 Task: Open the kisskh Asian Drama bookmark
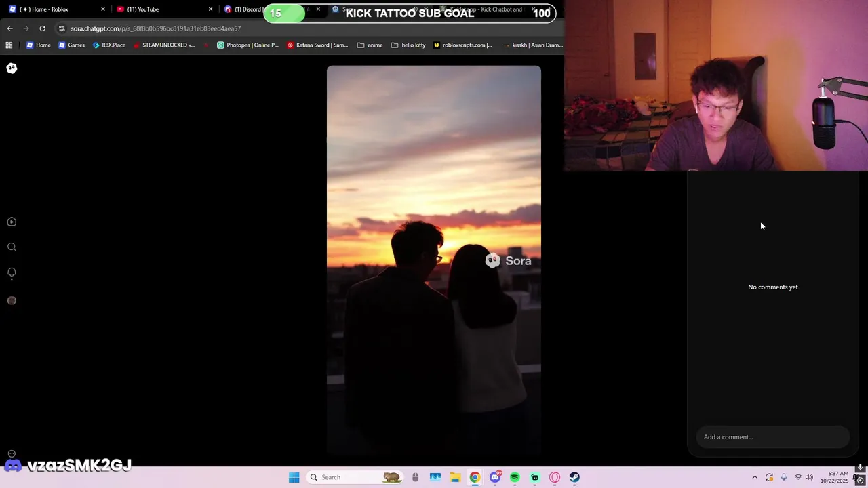[x=533, y=45]
